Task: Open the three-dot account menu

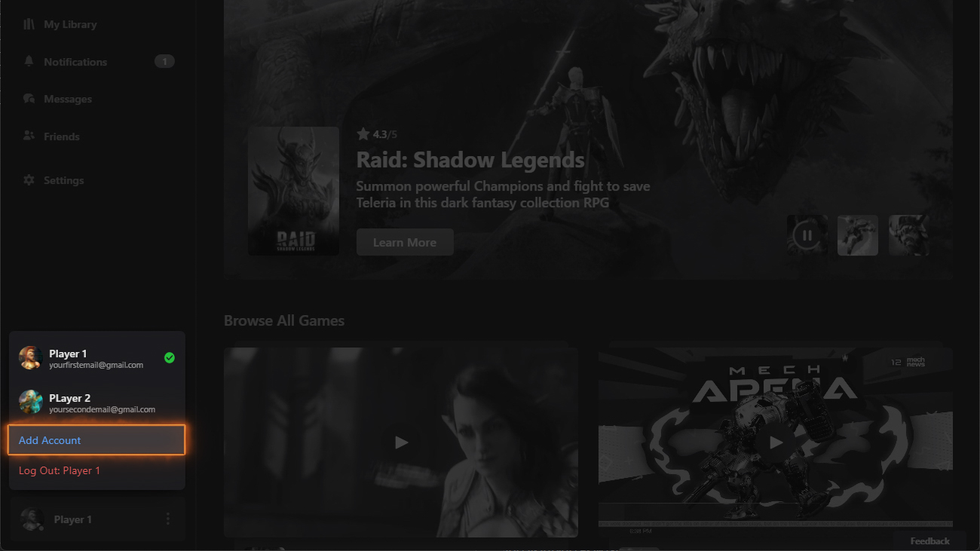Action: [167, 519]
